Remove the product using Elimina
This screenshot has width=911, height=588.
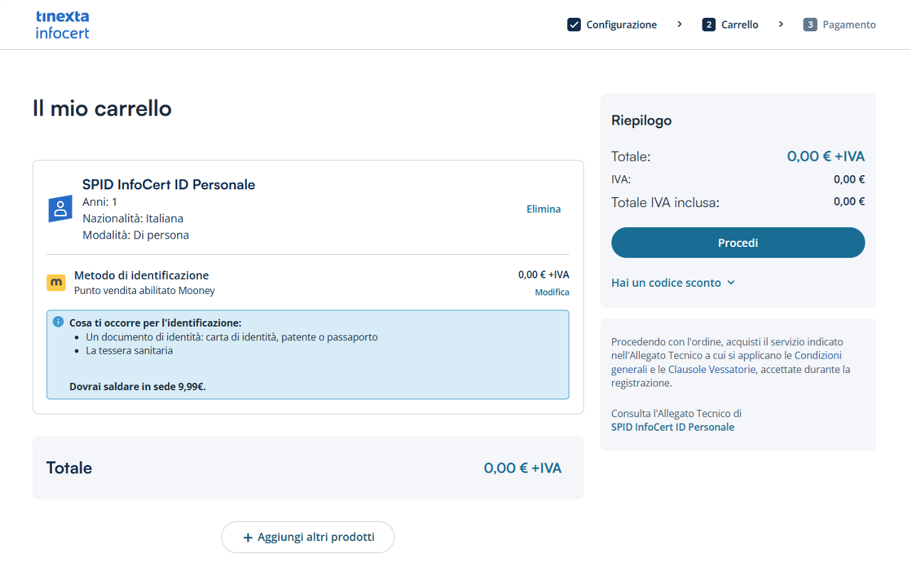pos(544,209)
